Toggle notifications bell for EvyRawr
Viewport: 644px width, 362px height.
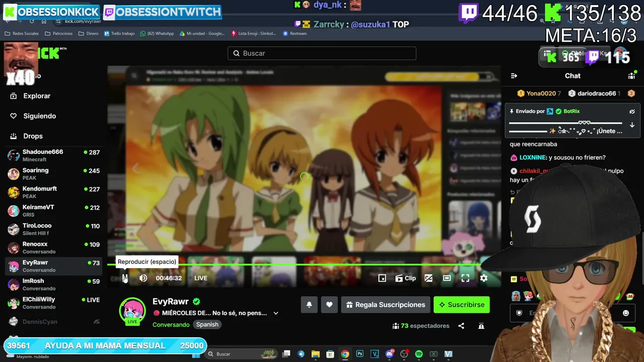pos(309,305)
